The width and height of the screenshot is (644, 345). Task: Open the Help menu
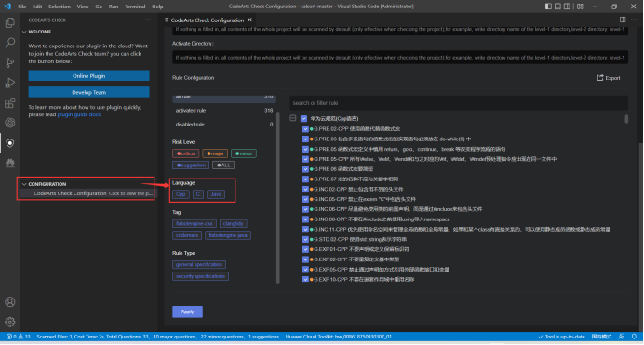click(x=157, y=7)
